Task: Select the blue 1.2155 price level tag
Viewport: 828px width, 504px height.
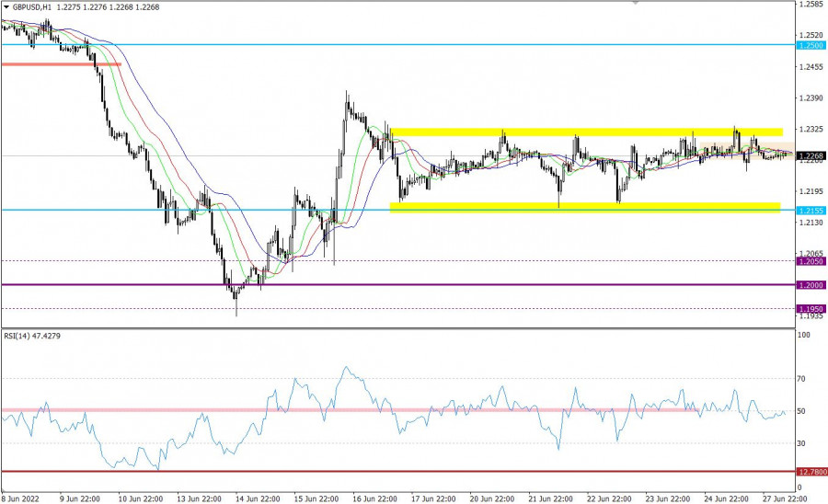Action: (x=811, y=211)
